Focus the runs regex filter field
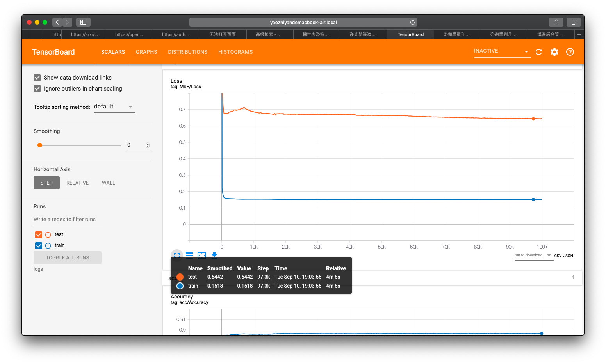Image resolution: width=606 pixels, height=364 pixels. pos(68,220)
